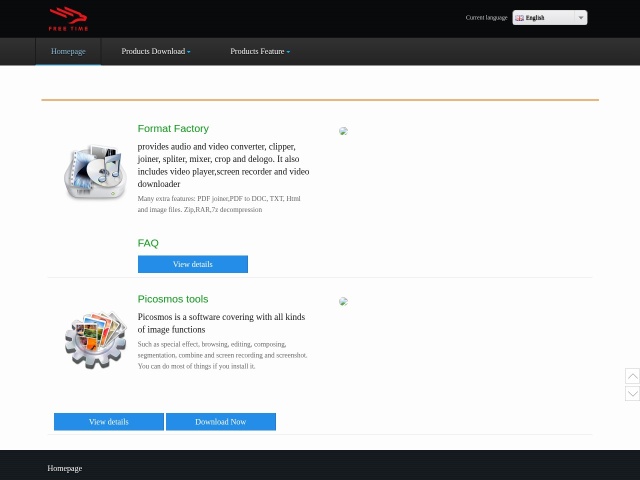The width and height of the screenshot is (640, 480).
Task: Click View details for Picosmos tools
Action: (x=109, y=422)
